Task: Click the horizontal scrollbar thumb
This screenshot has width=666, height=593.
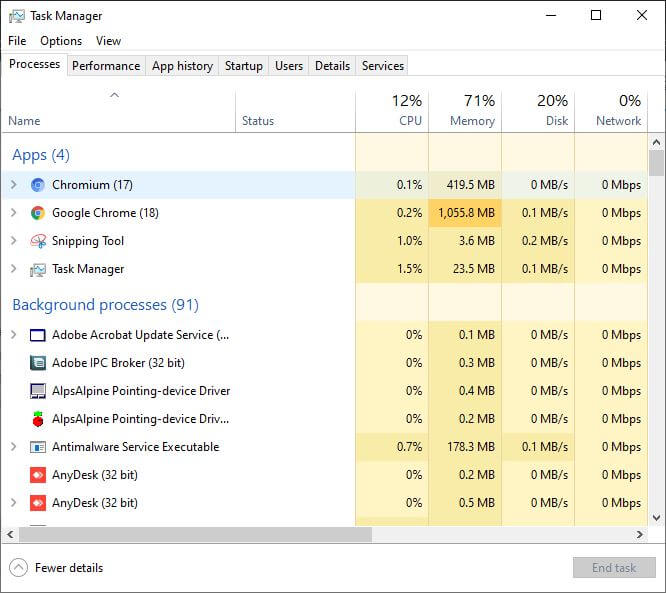Action: 195,534
